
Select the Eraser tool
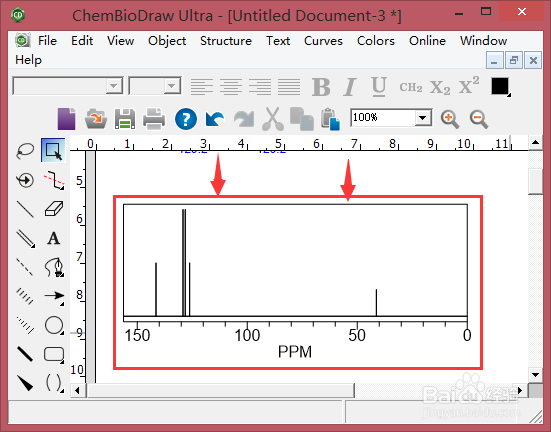click(54, 209)
